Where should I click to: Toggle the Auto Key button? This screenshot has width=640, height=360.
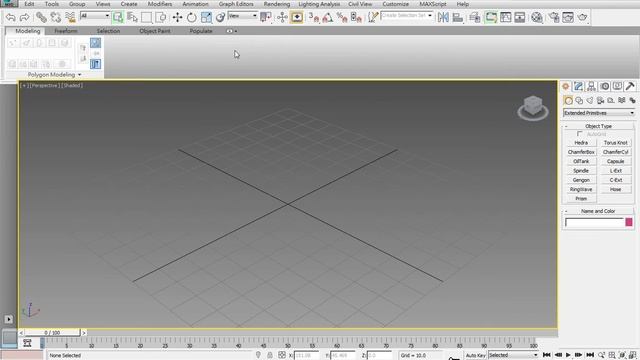pyautogui.click(x=476, y=356)
